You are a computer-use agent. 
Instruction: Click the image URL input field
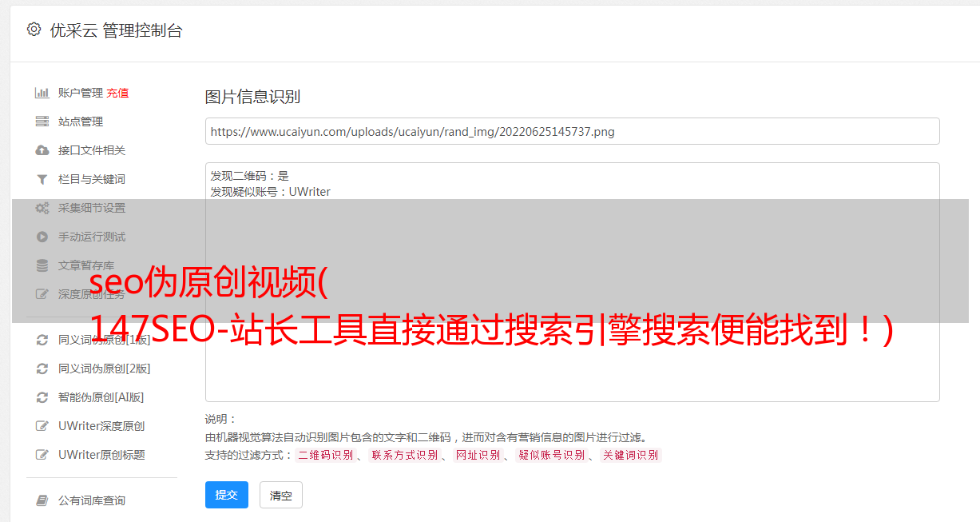pos(572,131)
